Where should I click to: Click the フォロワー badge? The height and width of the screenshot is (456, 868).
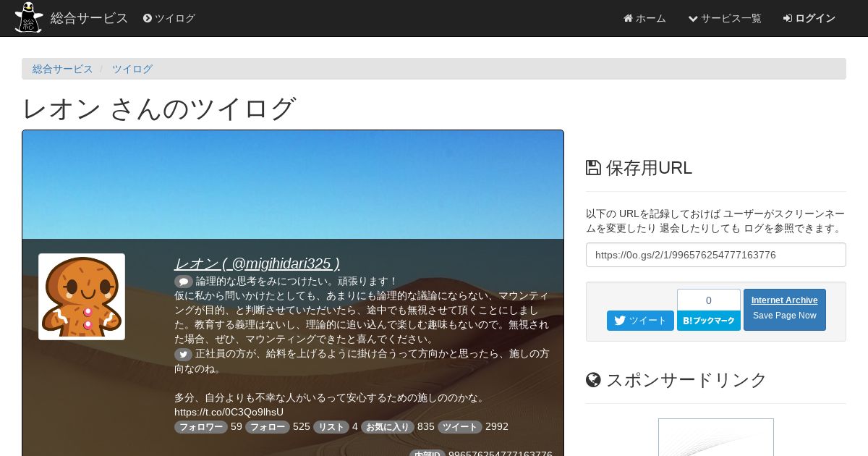(x=201, y=427)
